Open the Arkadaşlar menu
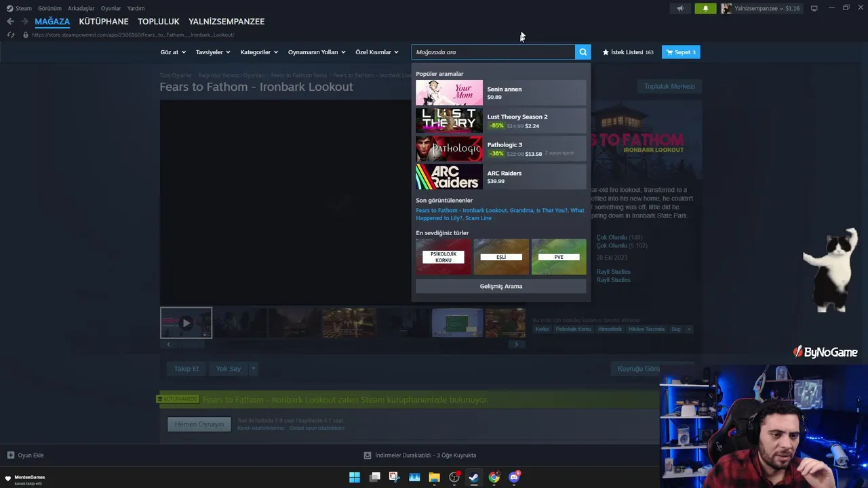Image resolution: width=868 pixels, height=488 pixels. [81, 8]
